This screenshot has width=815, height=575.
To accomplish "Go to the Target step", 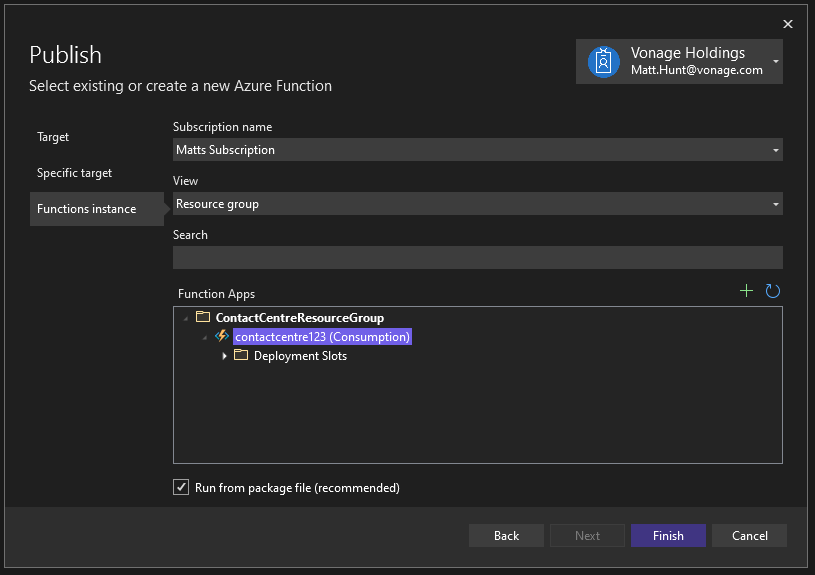I will 53,137.
